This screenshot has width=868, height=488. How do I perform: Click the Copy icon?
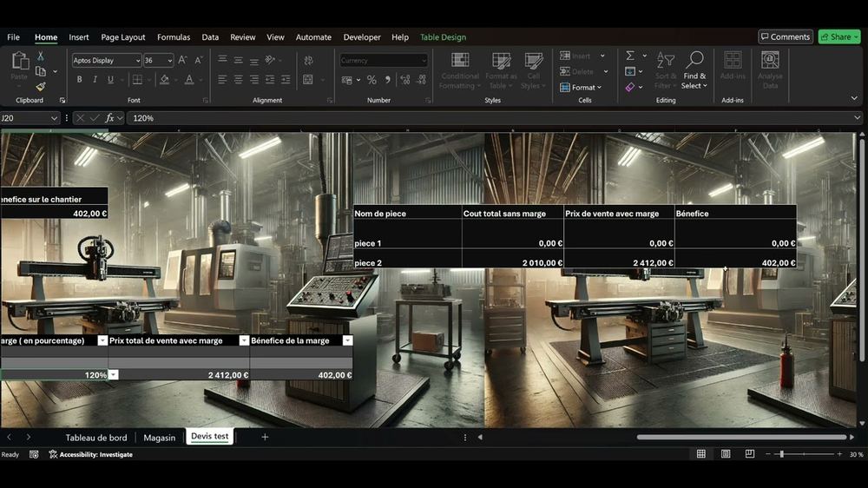tap(41, 71)
